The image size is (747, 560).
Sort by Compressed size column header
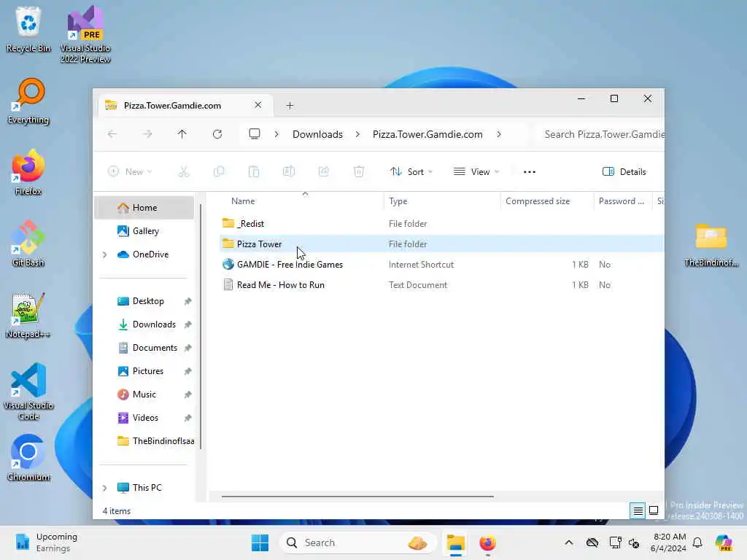tap(547, 201)
